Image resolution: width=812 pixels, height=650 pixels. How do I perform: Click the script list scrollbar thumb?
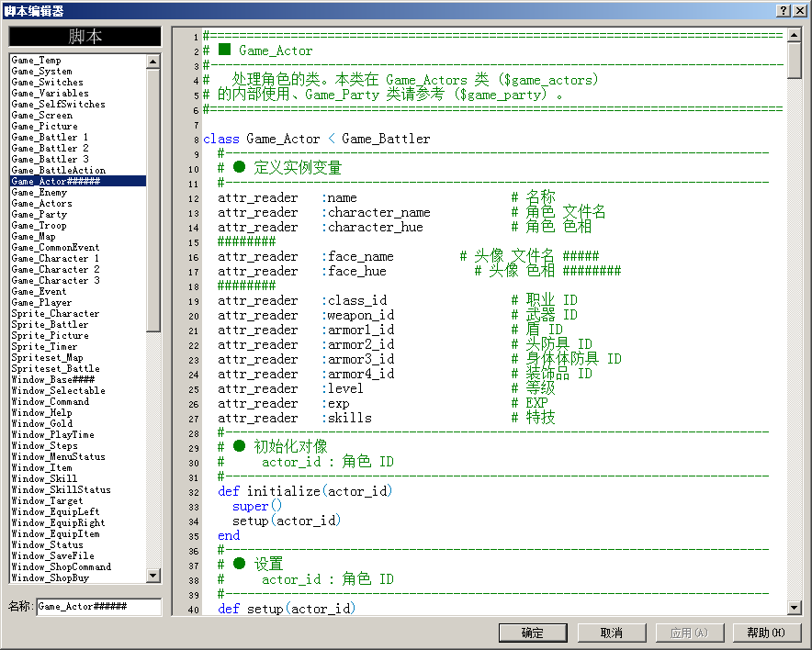pyautogui.click(x=152, y=200)
